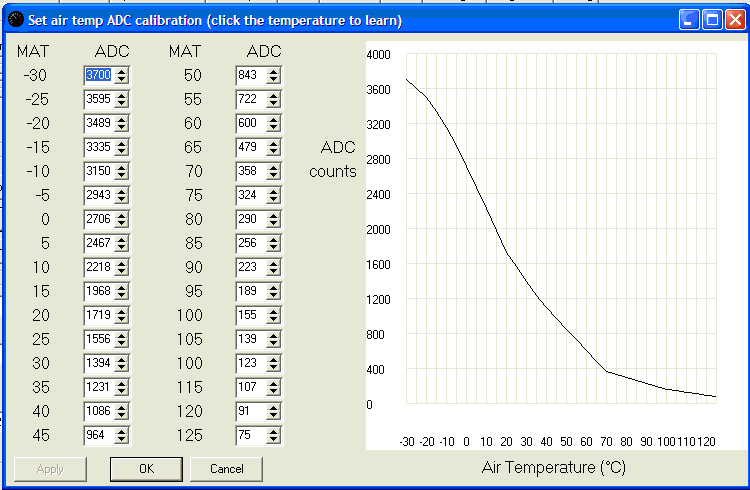Click the greyed-out Apply button
Image resolution: width=750 pixels, height=490 pixels.
pos(50,468)
